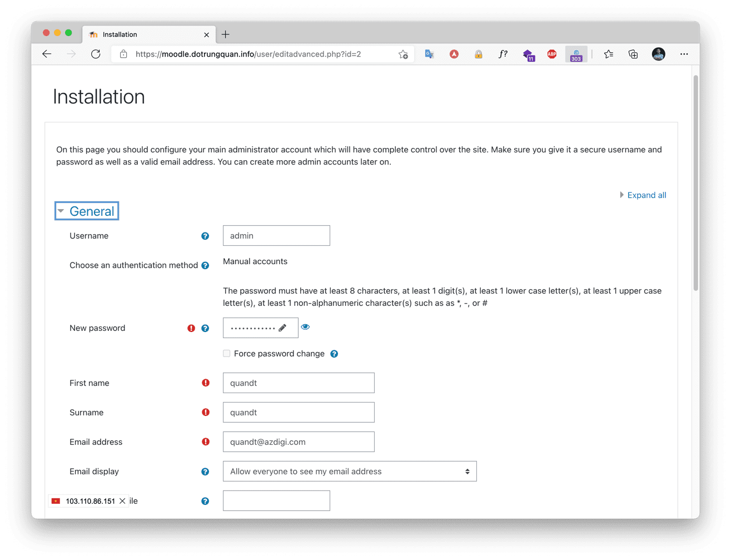This screenshot has height=560, width=731.
Task: Click the forward navigation arrow
Action: click(x=71, y=54)
